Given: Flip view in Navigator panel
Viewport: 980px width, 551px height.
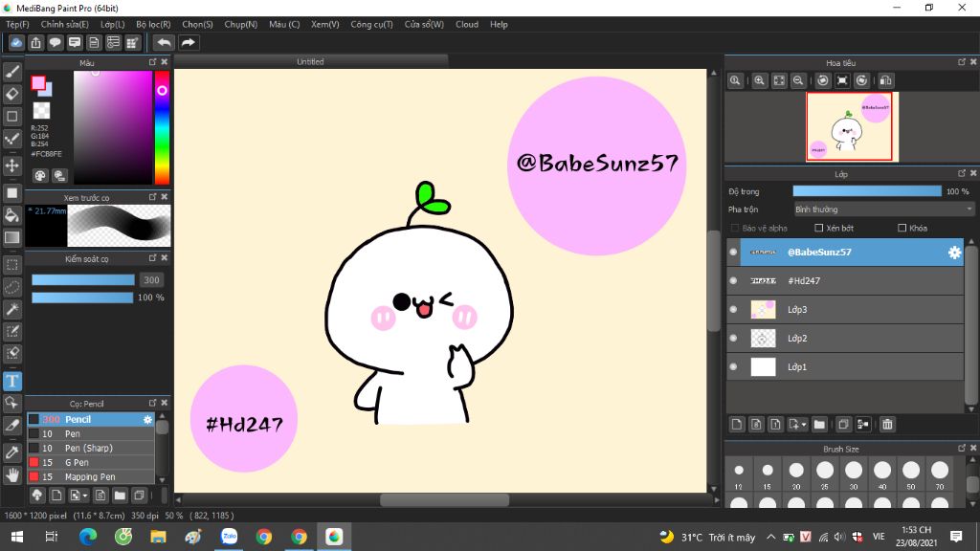Looking at the screenshot, I should tap(885, 80).
